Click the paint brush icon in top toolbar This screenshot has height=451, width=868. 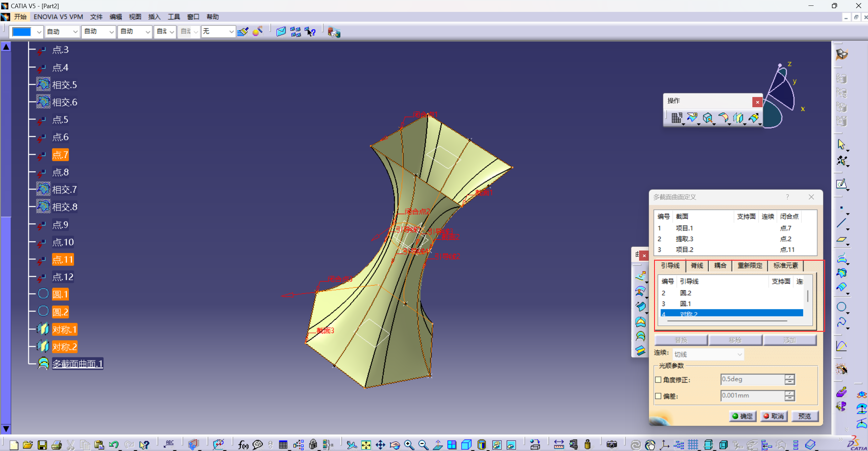pos(243,32)
